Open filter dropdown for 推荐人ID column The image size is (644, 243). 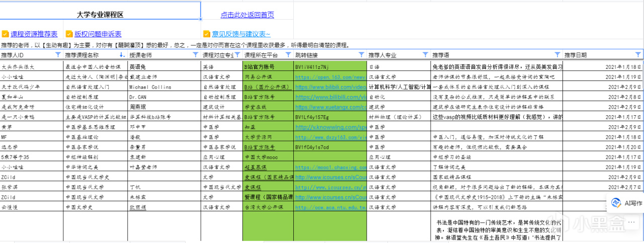[x=58, y=55]
